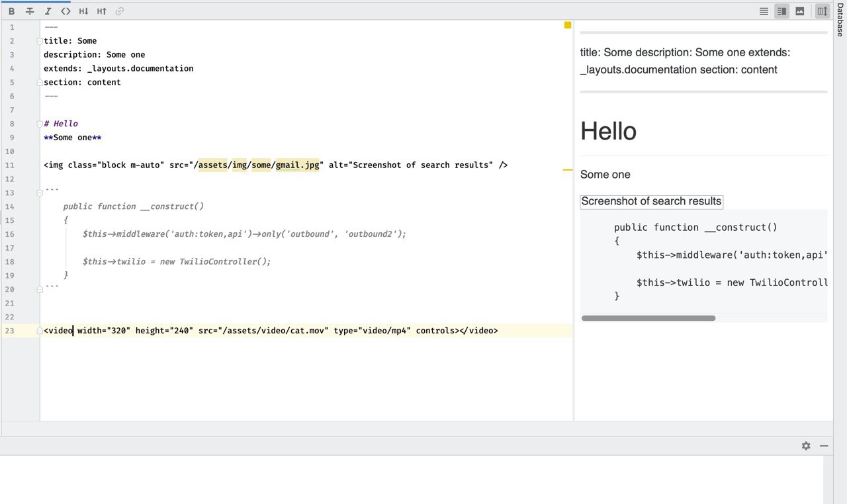Click line number 11 in the gutter
Screen dimensions: 847x504
pyautogui.click(x=10, y=165)
